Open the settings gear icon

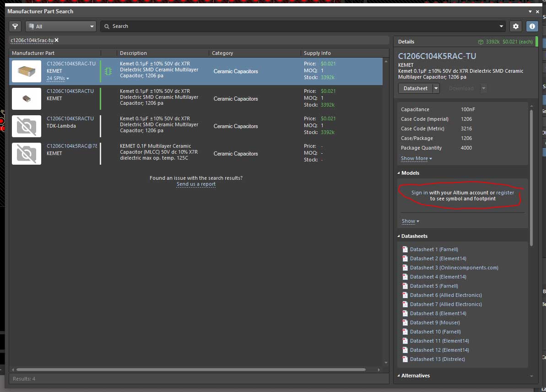516,27
